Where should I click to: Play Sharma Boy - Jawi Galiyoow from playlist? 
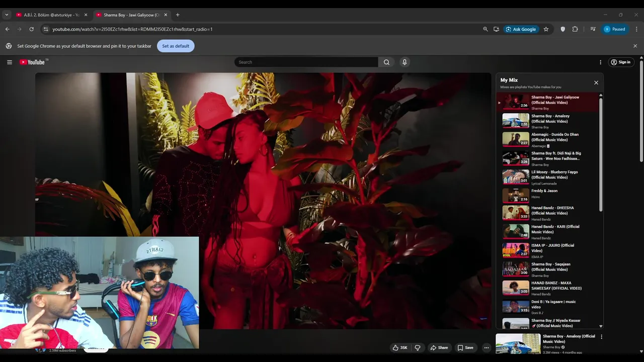[x=548, y=102]
